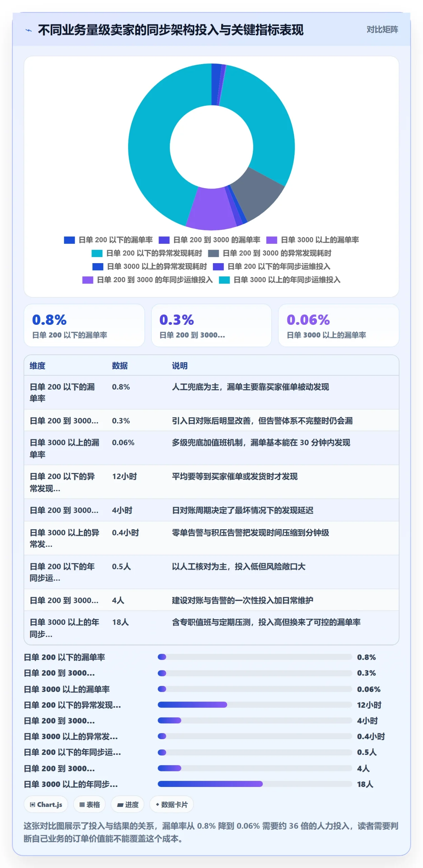Click the wave icon beside the card title
The width and height of the screenshot is (423, 868).
tap(29, 30)
